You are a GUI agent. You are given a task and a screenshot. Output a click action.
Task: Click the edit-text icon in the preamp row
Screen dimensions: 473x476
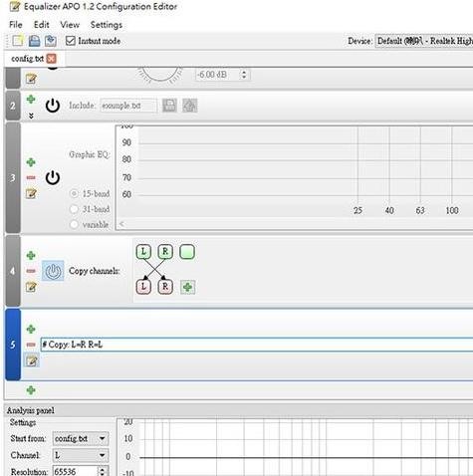point(31,79)
